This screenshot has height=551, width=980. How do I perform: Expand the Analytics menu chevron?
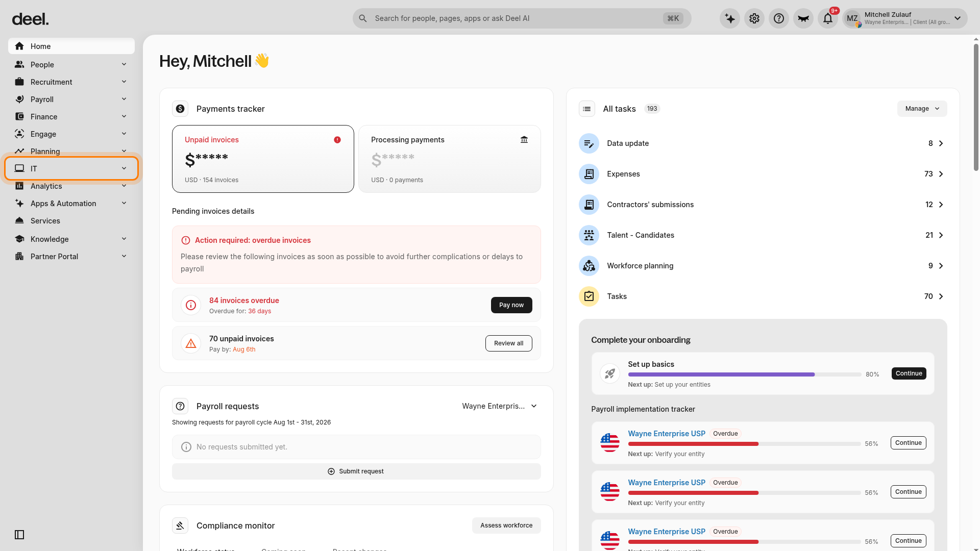124,186
